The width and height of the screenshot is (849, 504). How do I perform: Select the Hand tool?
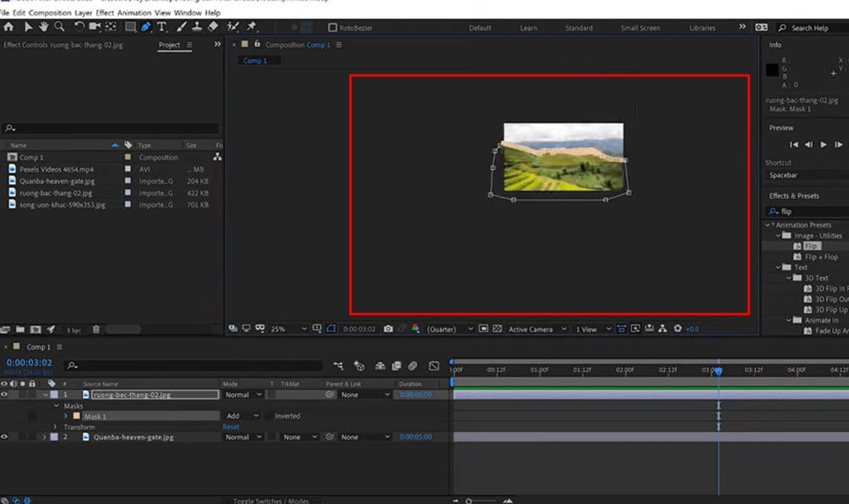coord(43,27)
